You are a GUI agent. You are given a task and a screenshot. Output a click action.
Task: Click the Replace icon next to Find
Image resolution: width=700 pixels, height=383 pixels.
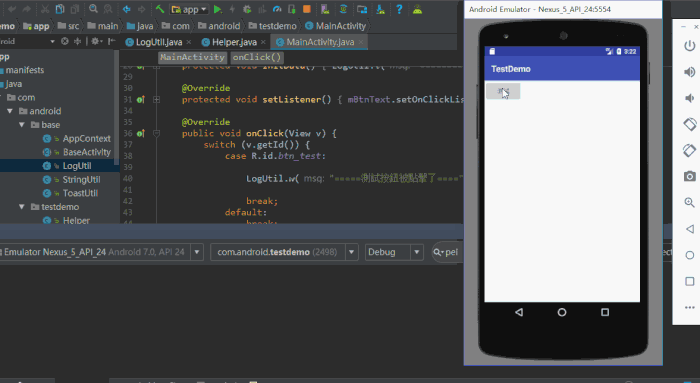click(108, 9)
